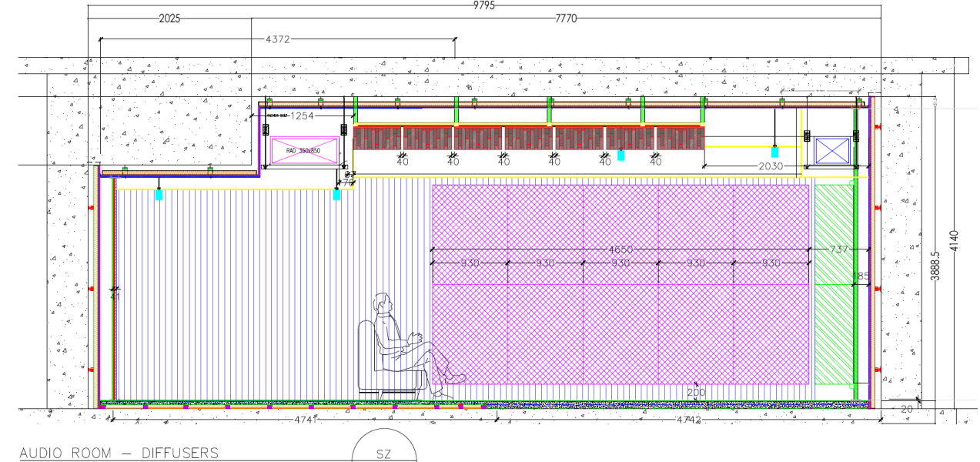Click the 4741 floor dimension label
This screenshot has width=980, height=462.
pos(304,420)
